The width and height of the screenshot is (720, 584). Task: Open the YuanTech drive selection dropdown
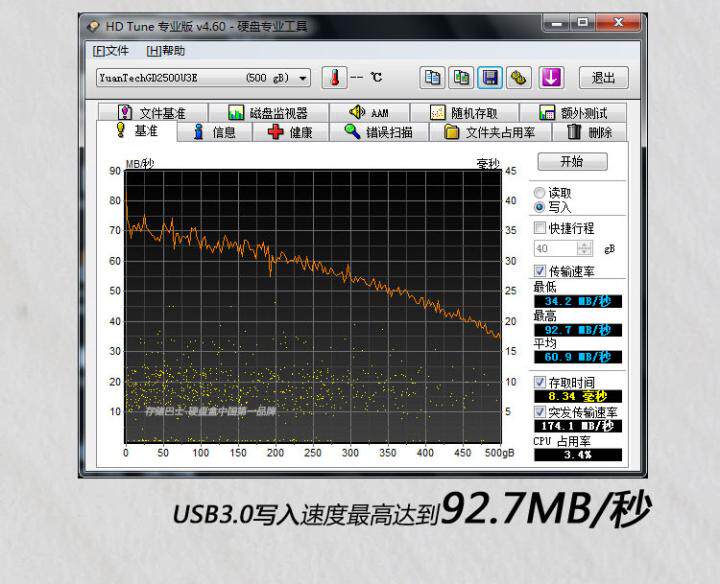pyautogui.click(x=203, y=78)
